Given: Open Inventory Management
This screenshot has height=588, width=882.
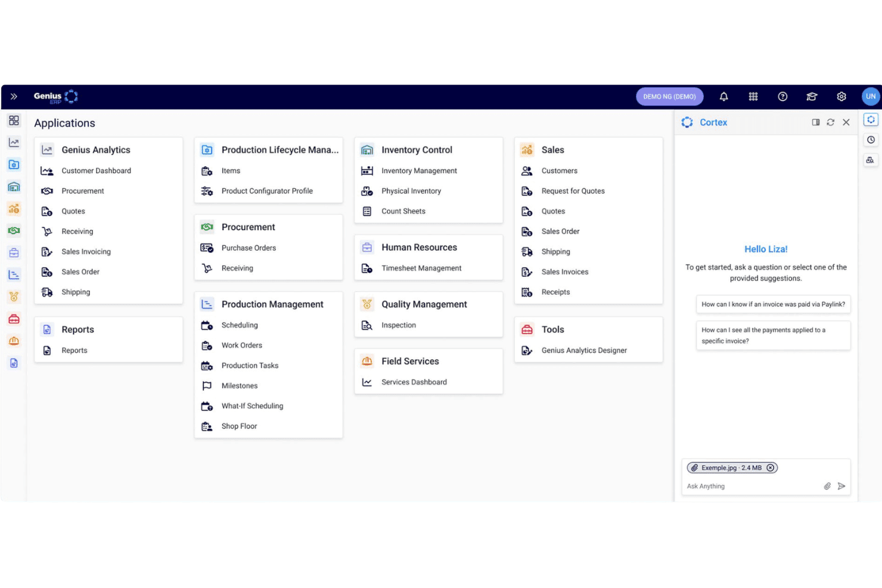Looking at the screenshot, I should pyautogui.click(x=419, y=171).
